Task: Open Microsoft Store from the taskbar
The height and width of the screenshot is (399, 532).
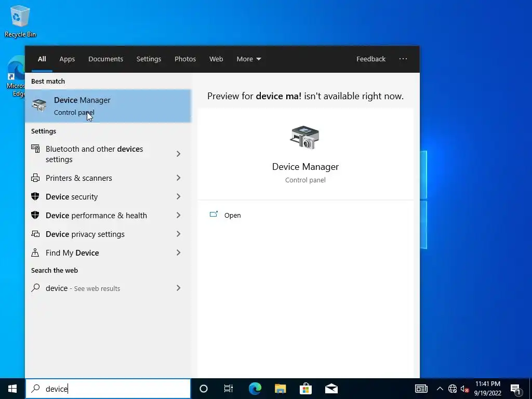Action: tap(305, 389)
